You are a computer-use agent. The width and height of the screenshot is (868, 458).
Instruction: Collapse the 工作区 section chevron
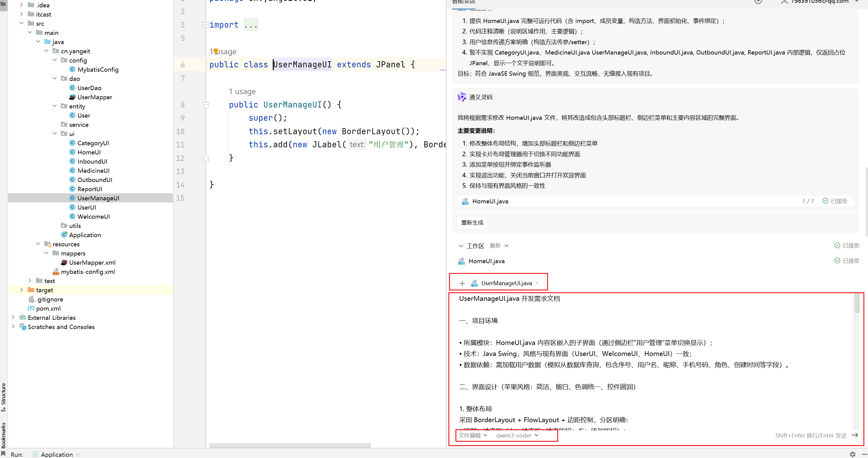pos(461,246)
